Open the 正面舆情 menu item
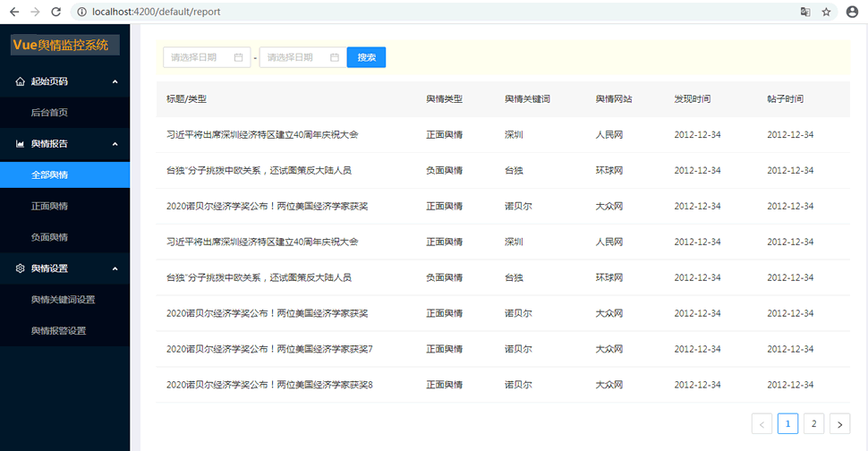The width and height of the screenshot is (868, 451). (64, 206)
